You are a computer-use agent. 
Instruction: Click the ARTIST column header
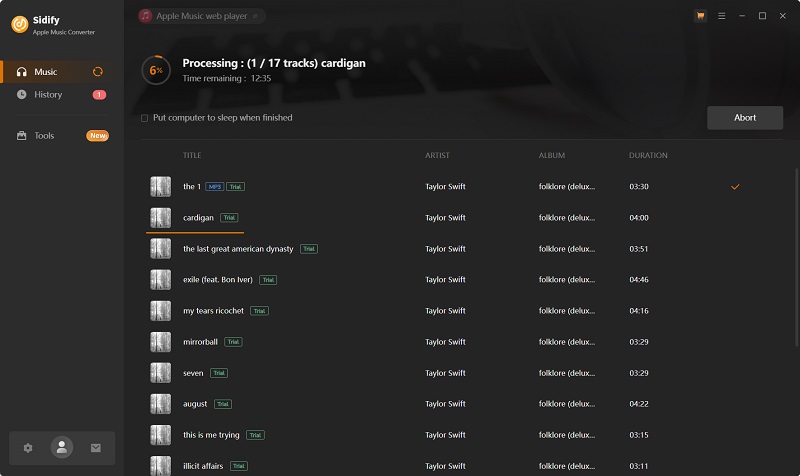[437, 155]
